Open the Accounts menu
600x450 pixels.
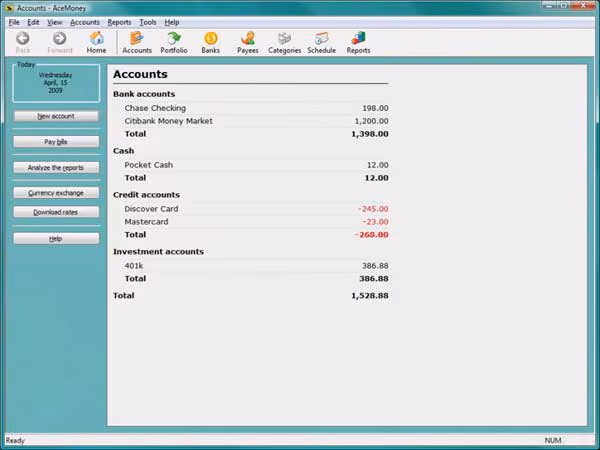85,22
